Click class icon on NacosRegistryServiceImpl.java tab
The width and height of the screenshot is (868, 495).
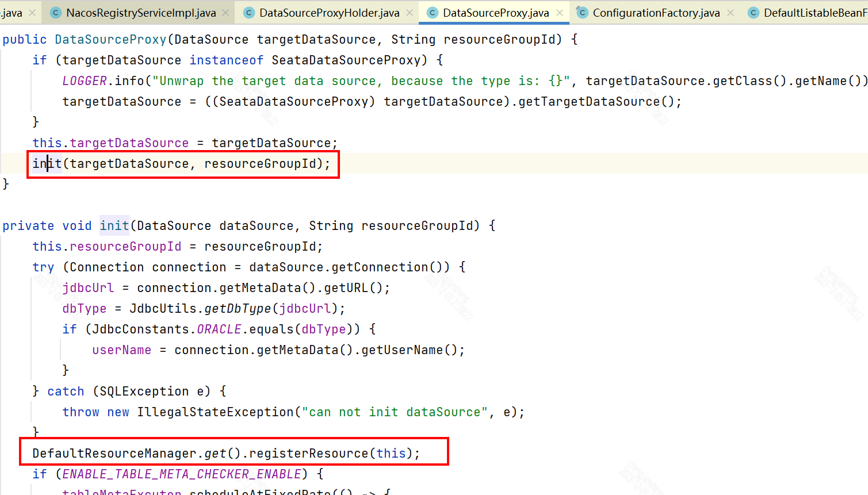[x=56, y=13]
